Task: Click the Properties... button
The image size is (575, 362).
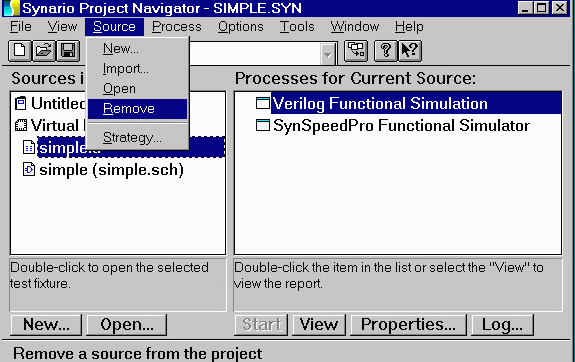Action: tap(408, 325)
